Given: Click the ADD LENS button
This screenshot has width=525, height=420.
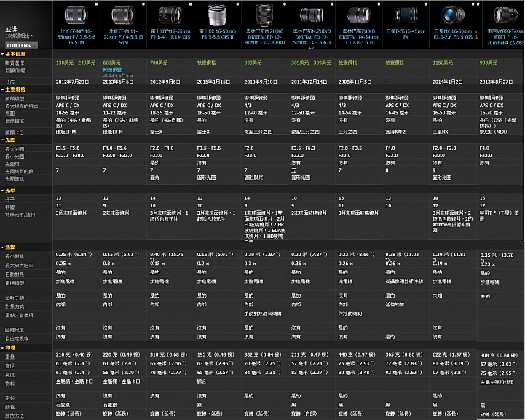Looking at the screenshot, I should point(21,45).
